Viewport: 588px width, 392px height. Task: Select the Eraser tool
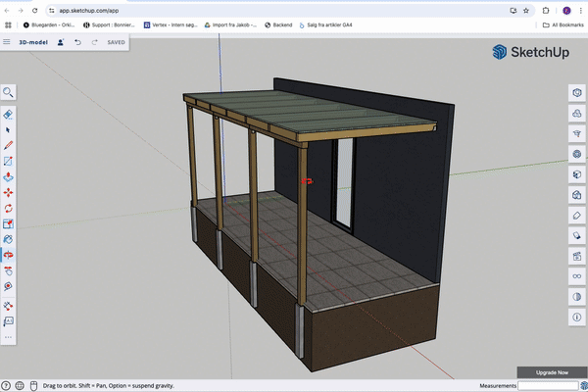point(8,115)
